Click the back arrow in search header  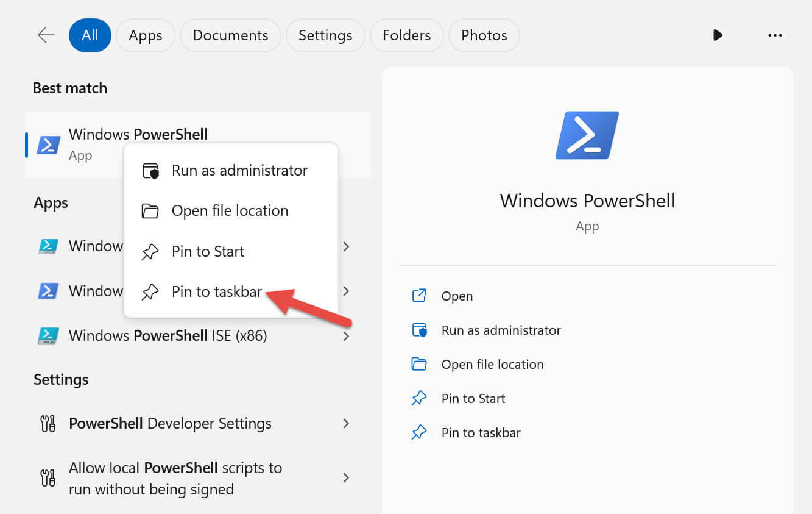(46, 35)
